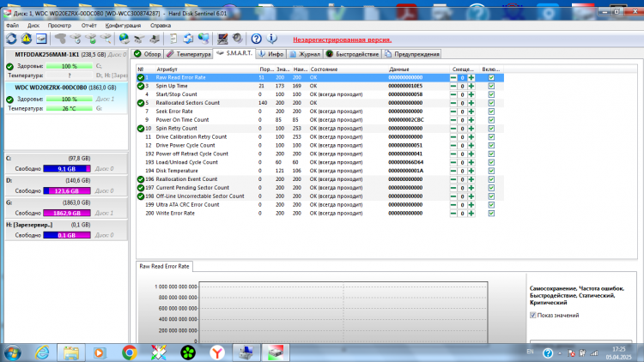Click the globe with disk toolbar icon
This screenshot has width=644, height=362.
(x=124, y=39)
